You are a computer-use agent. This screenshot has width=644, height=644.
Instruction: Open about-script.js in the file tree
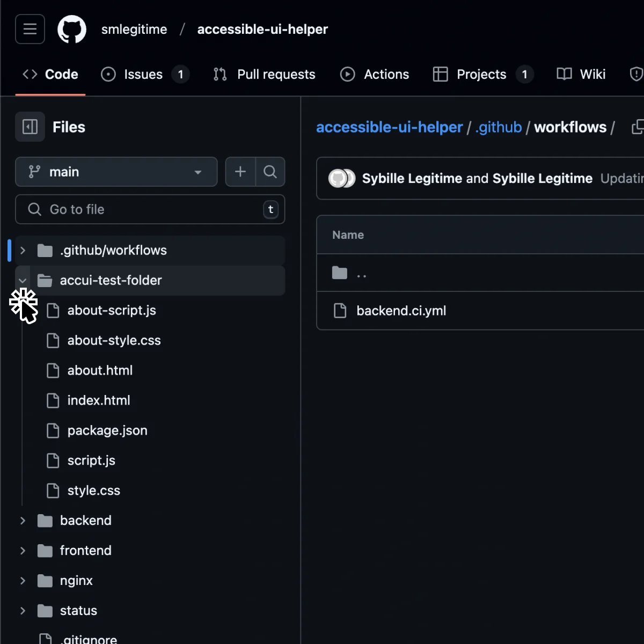(112, 310)
